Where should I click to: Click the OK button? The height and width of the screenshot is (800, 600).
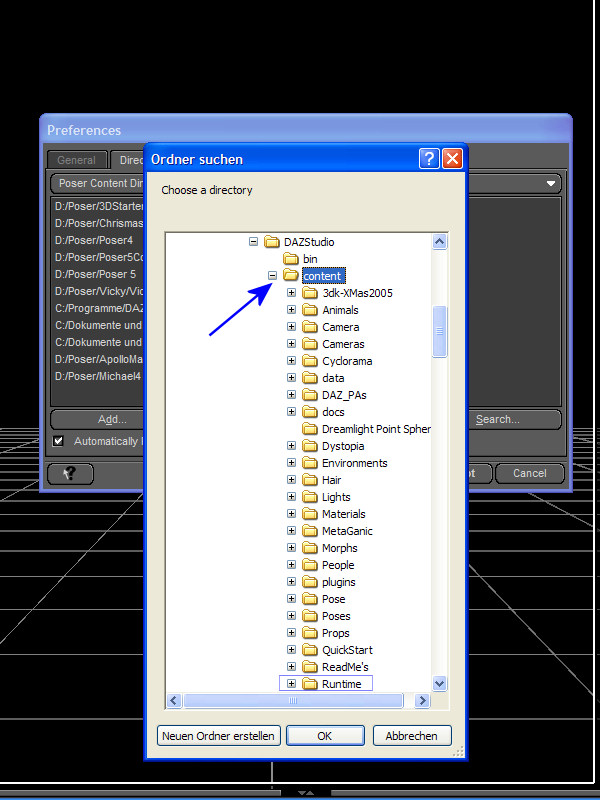325,736
